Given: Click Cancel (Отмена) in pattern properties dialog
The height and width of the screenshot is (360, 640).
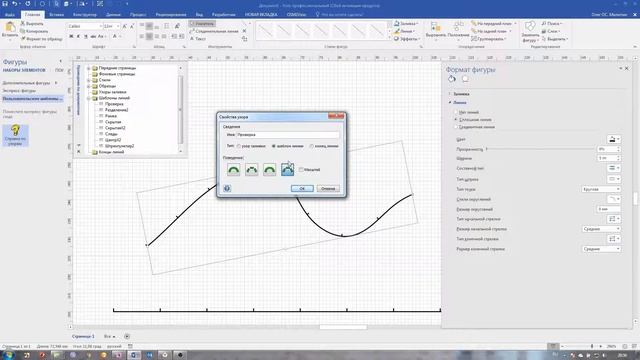Looking at the screenshot, I should [x=328, y=189].
